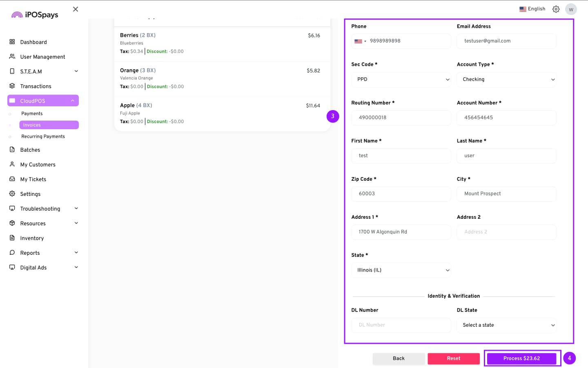This screenshot has width=588, height=368.
Task: Click the Inventory clipboard icon
Action: [x=12, y=238]
